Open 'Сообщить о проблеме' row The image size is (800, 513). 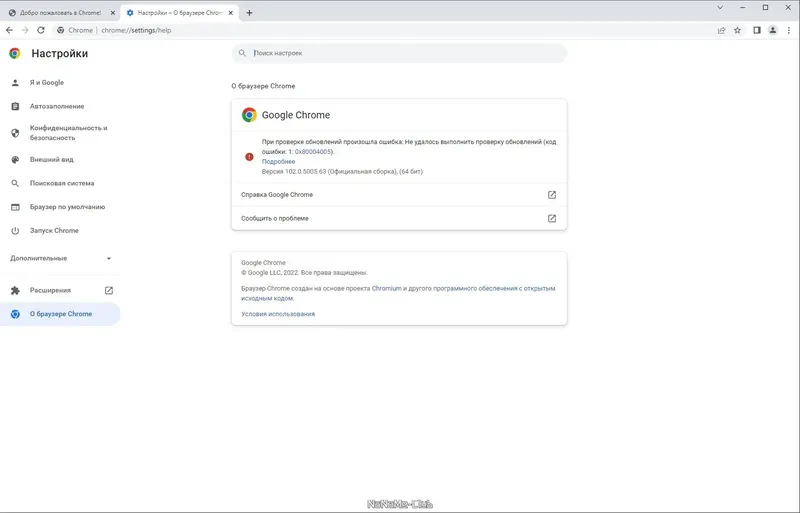(399, 218)
